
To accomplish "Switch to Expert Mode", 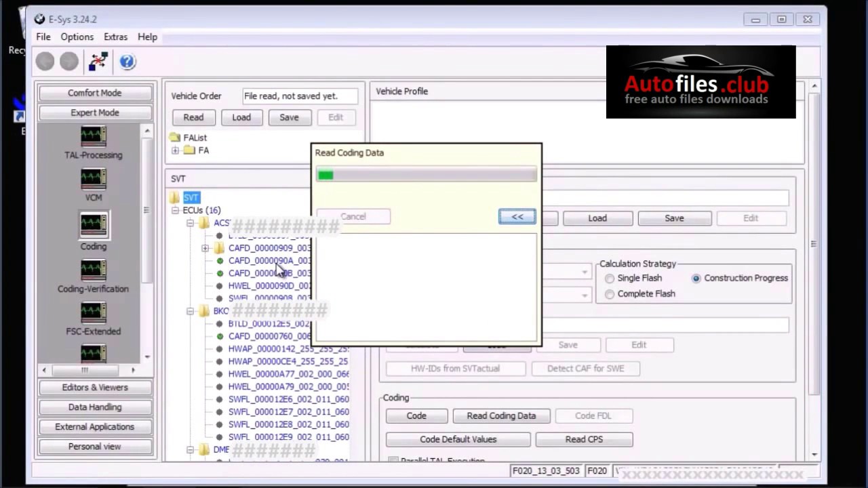I will (x=95, y=113).
